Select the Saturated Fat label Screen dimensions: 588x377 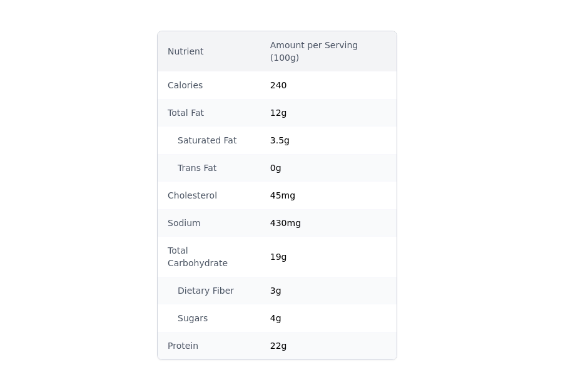point(207,140)
